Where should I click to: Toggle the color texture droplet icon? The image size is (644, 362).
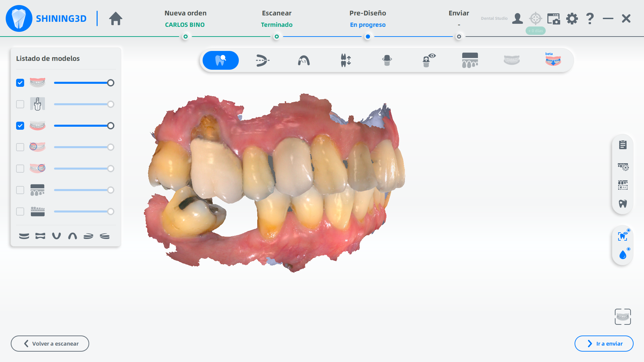[623, 255]
